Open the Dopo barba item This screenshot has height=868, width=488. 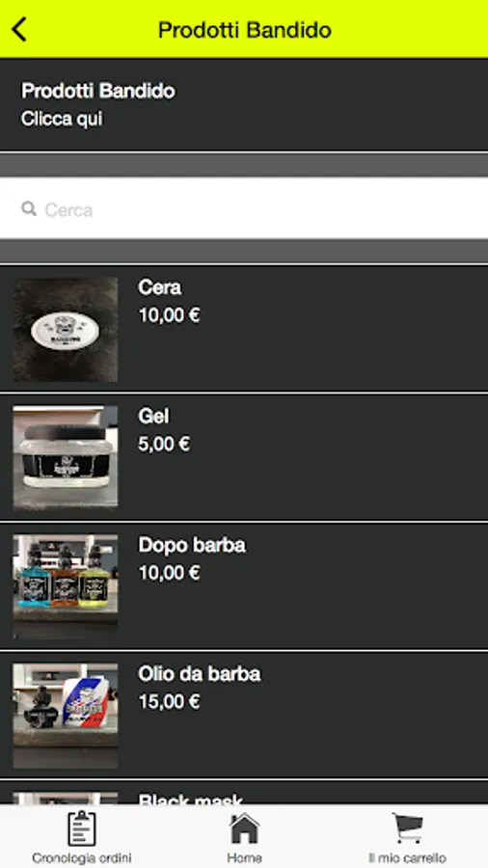click(244, 586)
